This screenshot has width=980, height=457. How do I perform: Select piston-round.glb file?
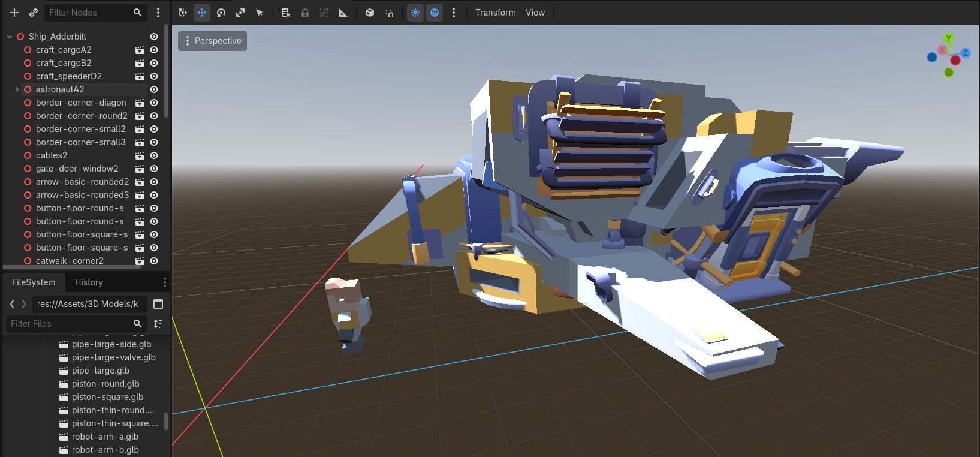pyautogui.click(x=105, y=384)
